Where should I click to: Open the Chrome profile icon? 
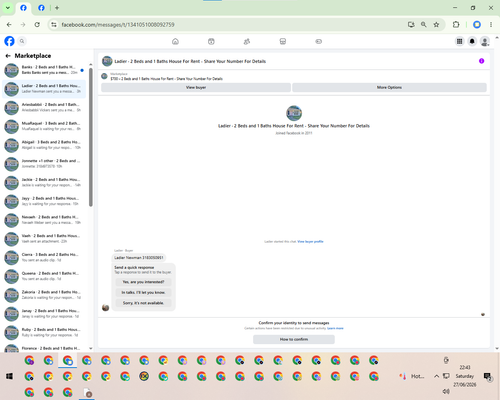477,25
